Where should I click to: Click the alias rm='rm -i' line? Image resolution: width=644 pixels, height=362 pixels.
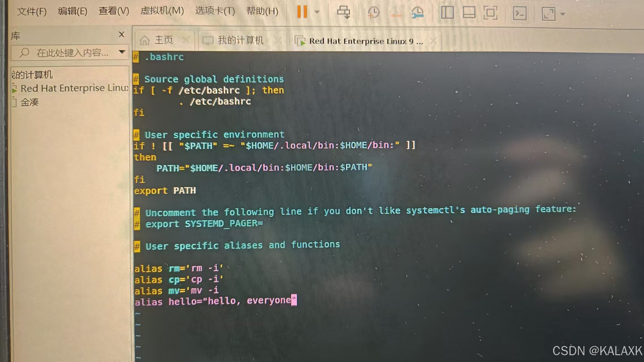(179, 268)
